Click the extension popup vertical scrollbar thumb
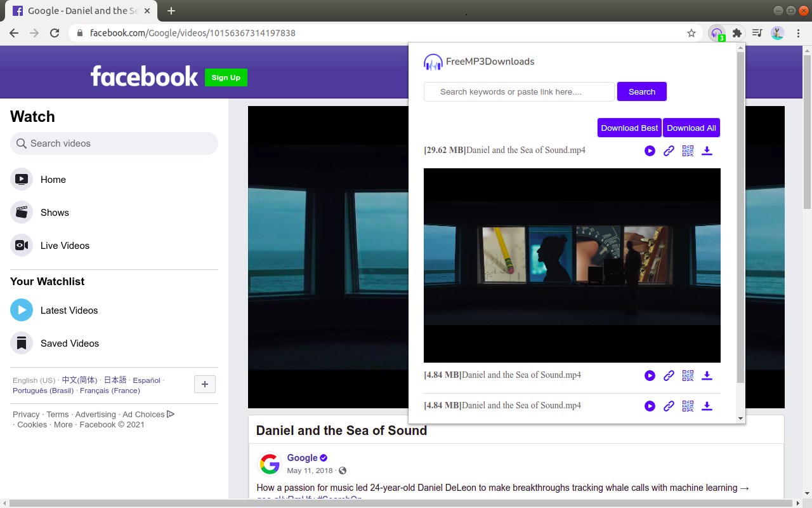This screenshot has height=508, width=812. 740,218
